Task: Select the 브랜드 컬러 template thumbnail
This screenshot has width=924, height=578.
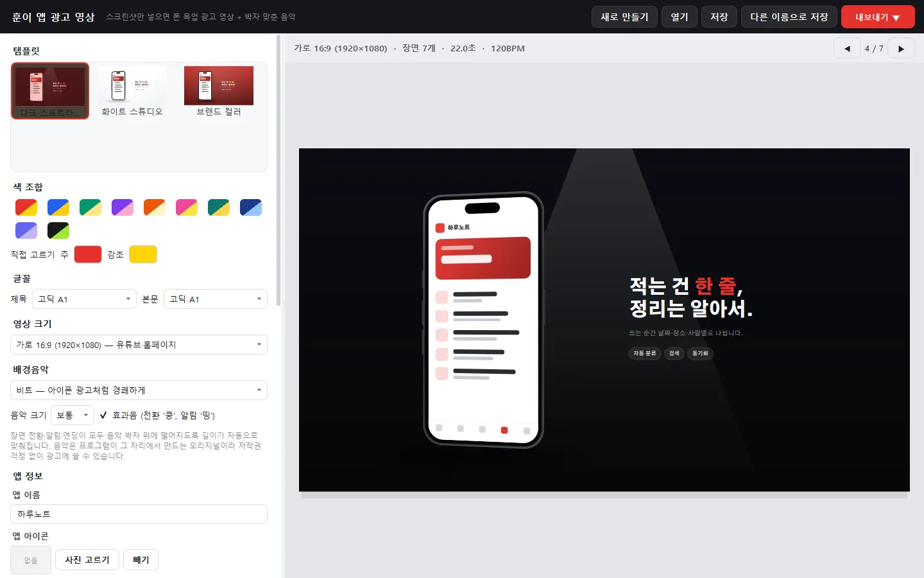Action: pyautogui.click(x=219, y=91)
